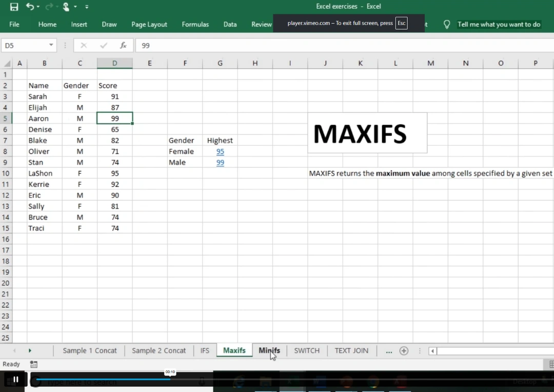Switch to the TEXT JOIN sheet tab
554x392 pixels.
(x=351, y=350)
